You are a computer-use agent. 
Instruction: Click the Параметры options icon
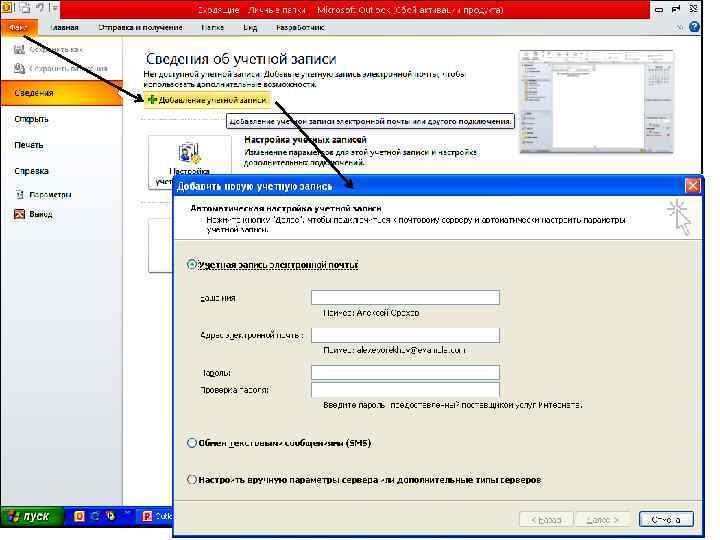(19, 194)
